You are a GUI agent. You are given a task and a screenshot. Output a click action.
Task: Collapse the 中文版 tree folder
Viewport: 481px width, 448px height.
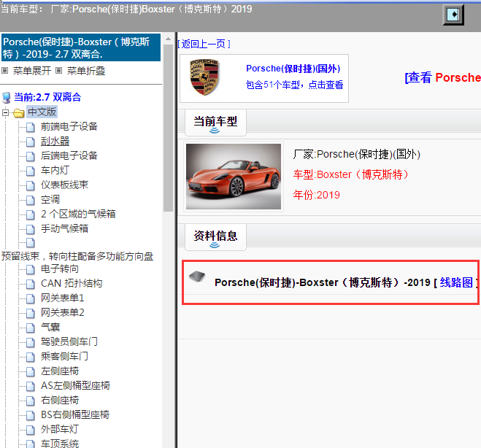(5, 113)
